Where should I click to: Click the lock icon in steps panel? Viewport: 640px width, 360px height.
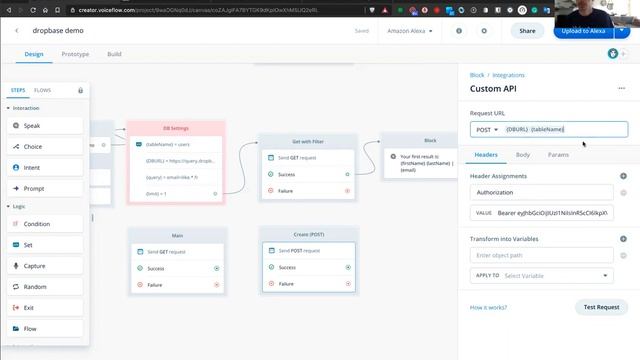point(80,90)
